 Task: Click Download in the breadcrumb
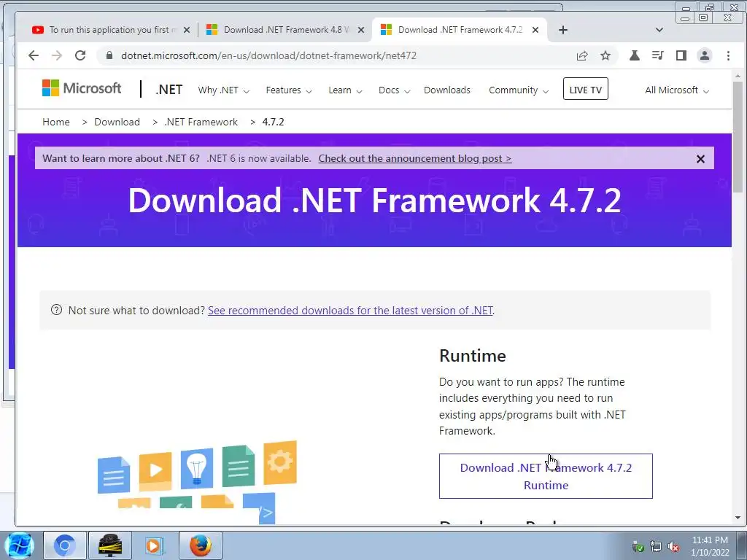tap(117, 122)
